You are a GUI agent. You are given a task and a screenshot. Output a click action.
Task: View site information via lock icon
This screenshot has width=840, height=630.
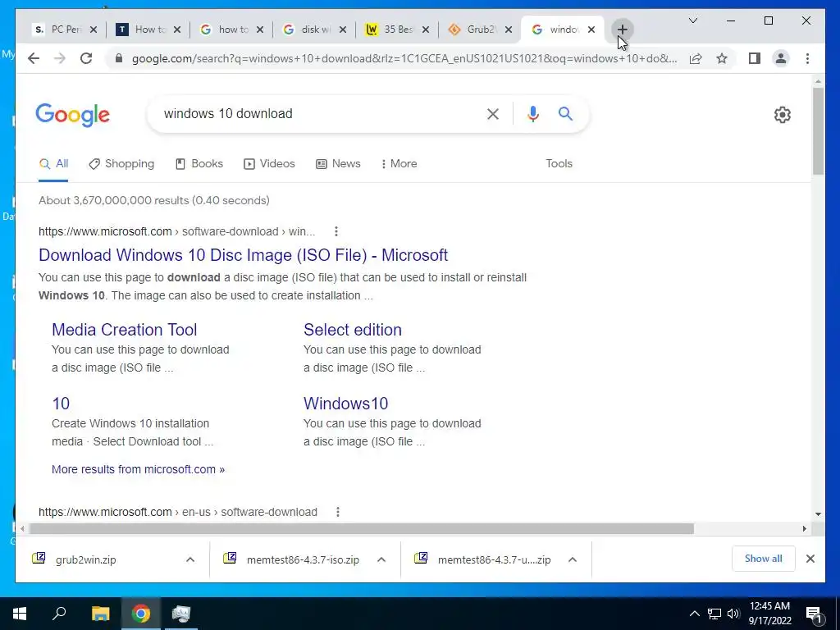click(x=119, y=58)
